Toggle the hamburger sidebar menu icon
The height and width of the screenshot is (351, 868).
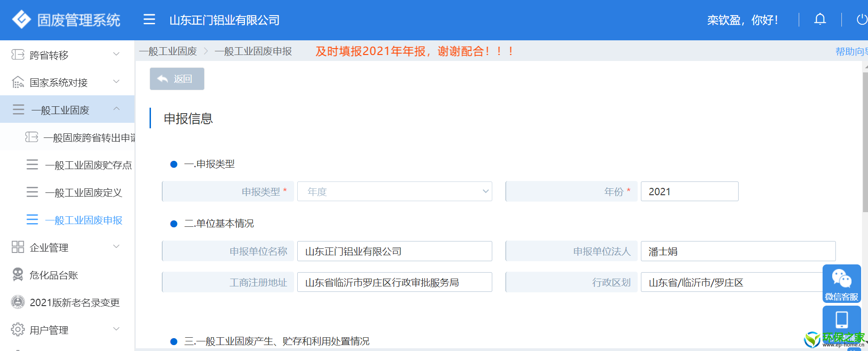pos(149,19)
